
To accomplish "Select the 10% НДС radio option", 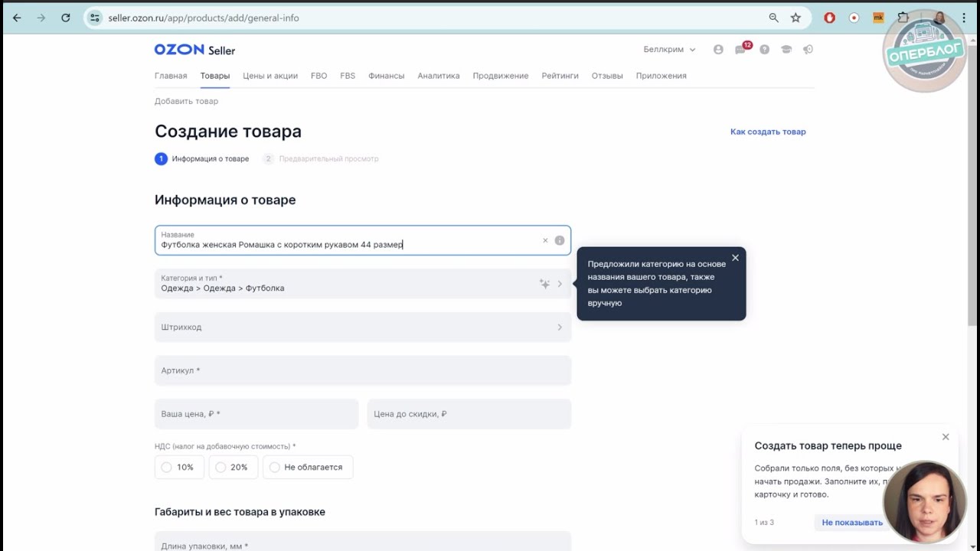I will [x=179, y=467].
